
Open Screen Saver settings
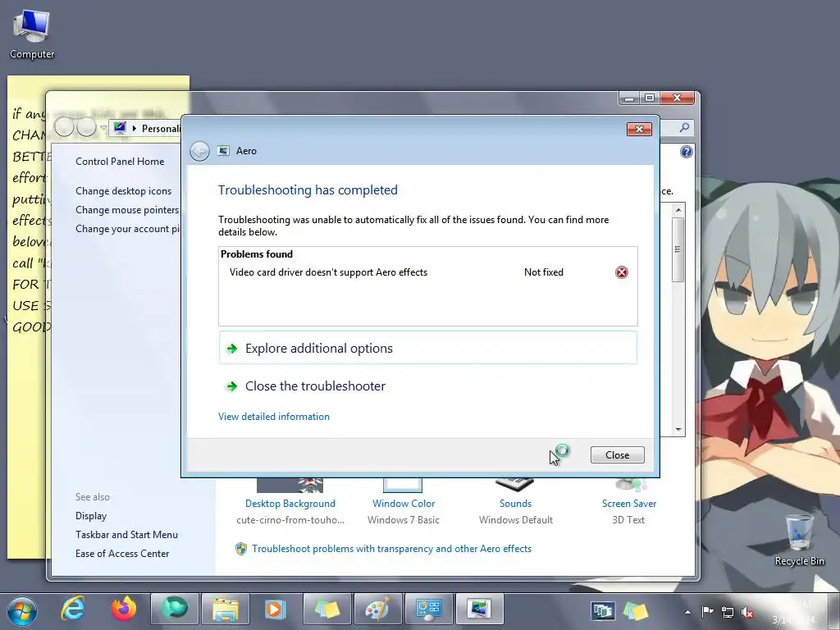click(x=629, y=504)
